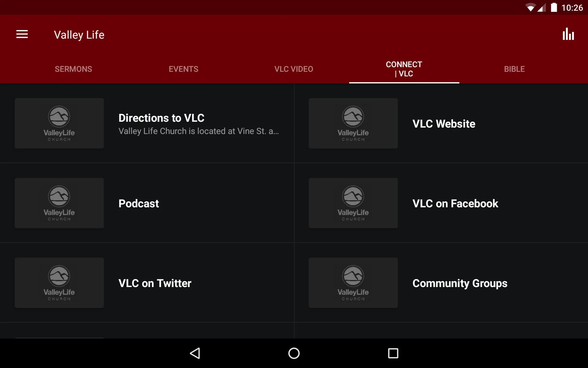Tap the Directions to VLC church icon
Image resolution: width=588 pixels, height=368 pixels.
59,123
